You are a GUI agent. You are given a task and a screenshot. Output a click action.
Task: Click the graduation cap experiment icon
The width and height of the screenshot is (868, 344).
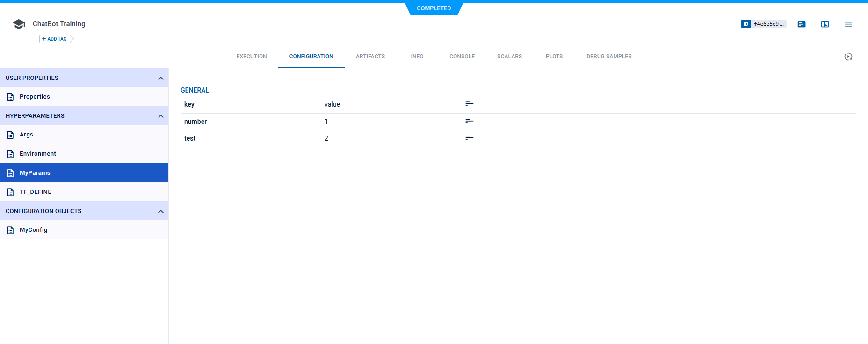(x=19, y=24)
